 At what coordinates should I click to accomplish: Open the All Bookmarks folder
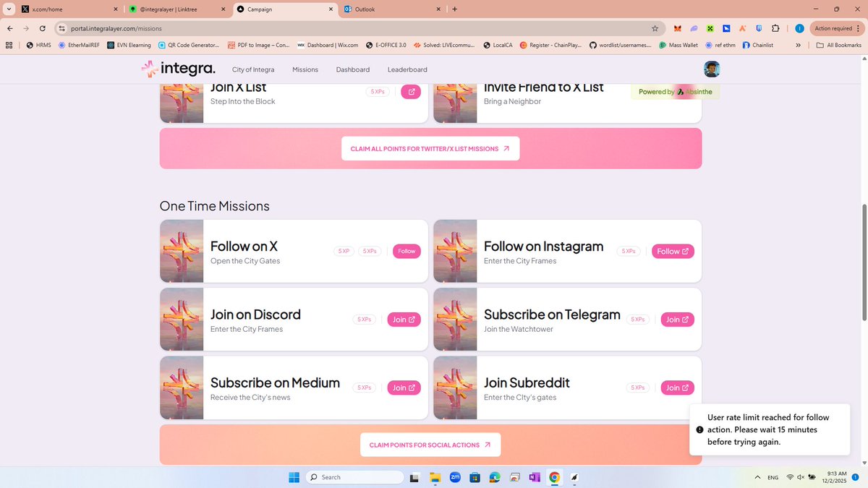(x=839, y=45)
